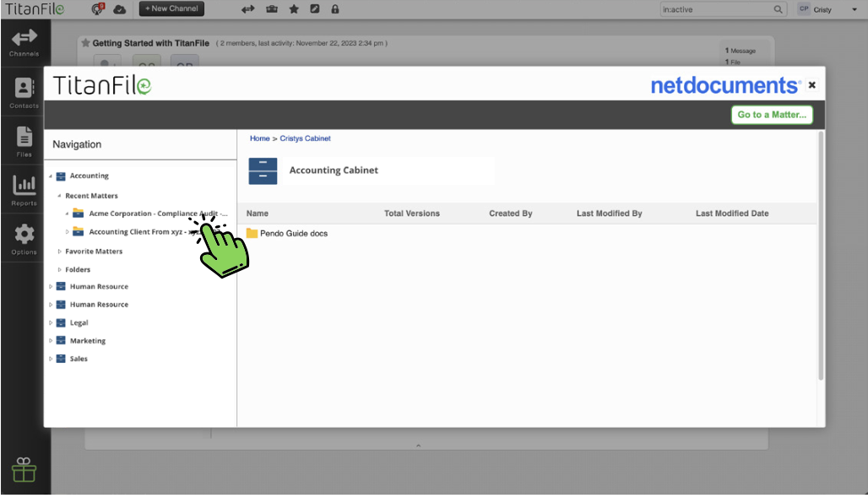This screenshot has width=868, height=498.
Task: Expand the Favorite Matters node
Action: click(59, 252)
